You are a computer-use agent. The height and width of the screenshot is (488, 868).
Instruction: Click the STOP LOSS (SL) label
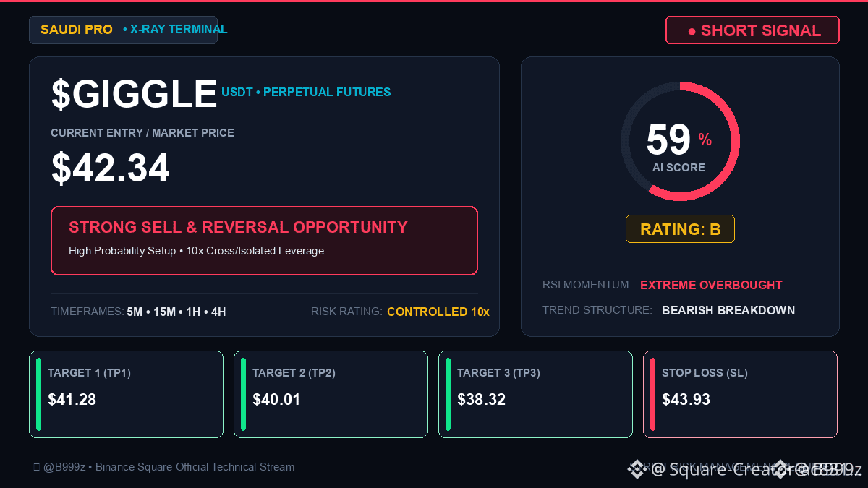[x=705, y=373]
